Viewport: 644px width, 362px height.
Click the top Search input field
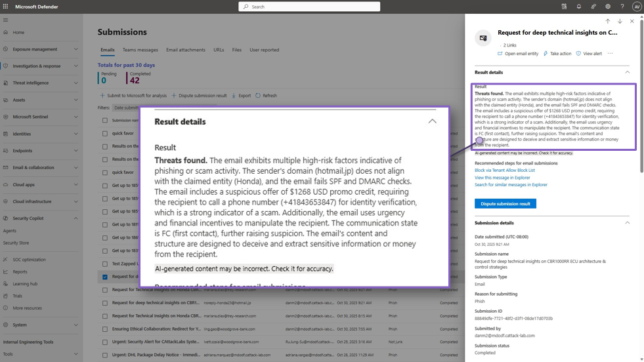tap(309, 7)
